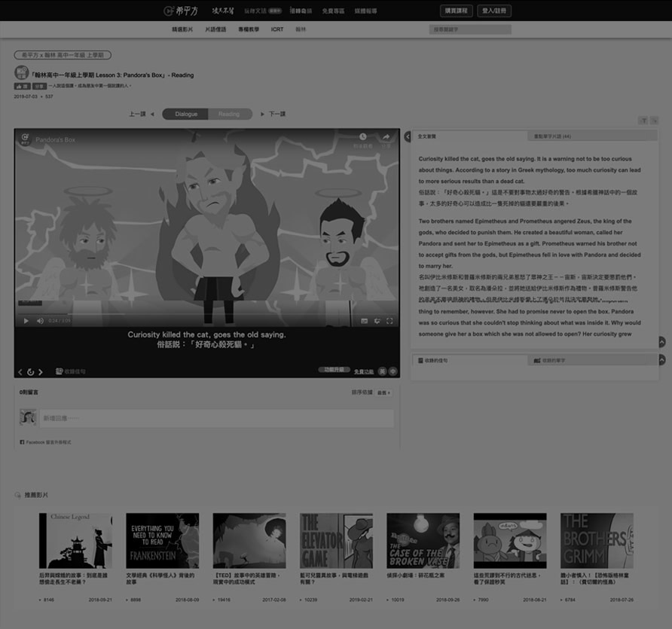Open the video player settings gear
672x629 pixels.
377,321
